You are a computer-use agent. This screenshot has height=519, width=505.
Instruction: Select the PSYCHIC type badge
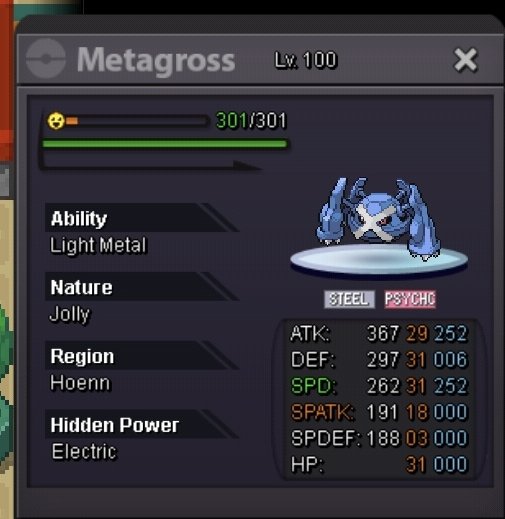(410, 299)
